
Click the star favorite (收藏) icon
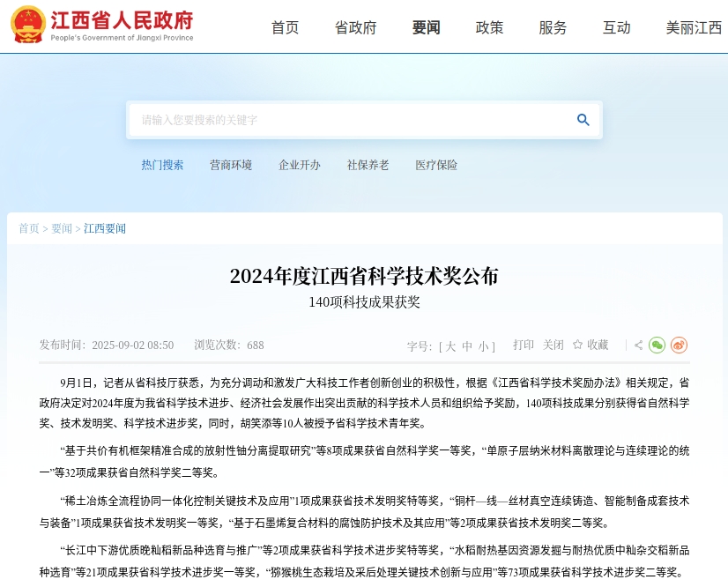[x=577, y=346]
